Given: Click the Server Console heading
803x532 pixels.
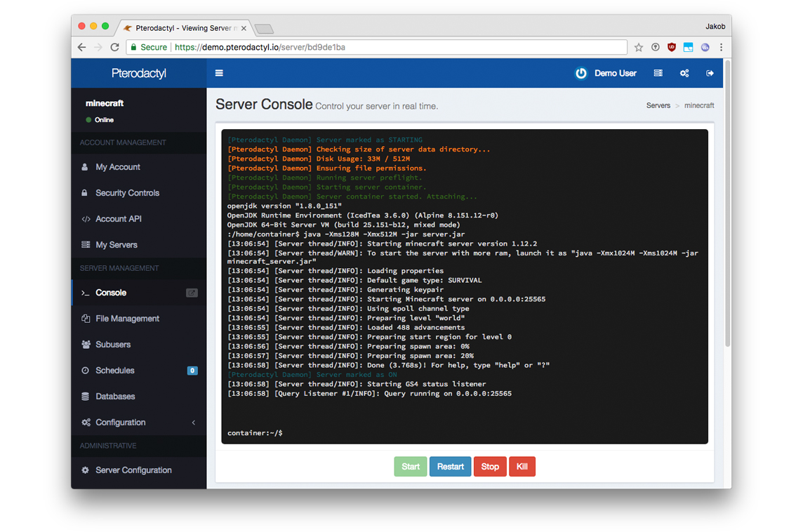Looking at the screenshot, I should (264, 104).
